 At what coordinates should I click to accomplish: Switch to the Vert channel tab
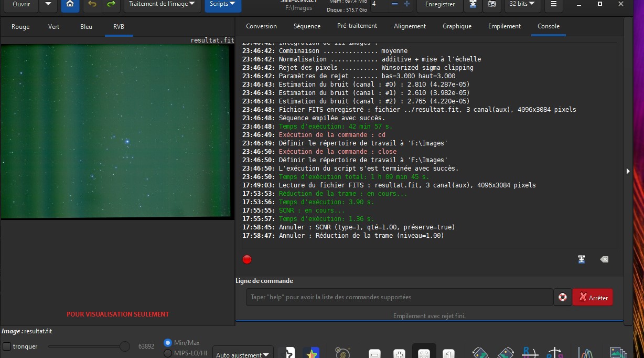53,27
